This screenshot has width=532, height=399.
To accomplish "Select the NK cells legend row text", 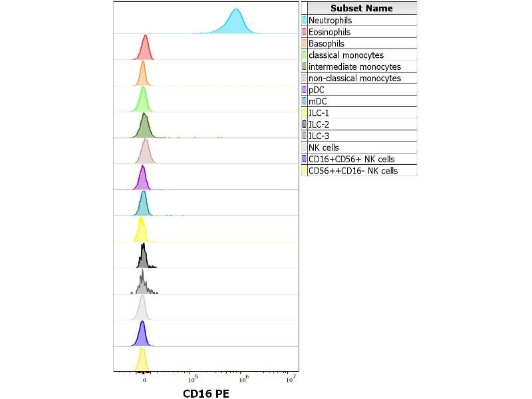I will coord(324,148).
